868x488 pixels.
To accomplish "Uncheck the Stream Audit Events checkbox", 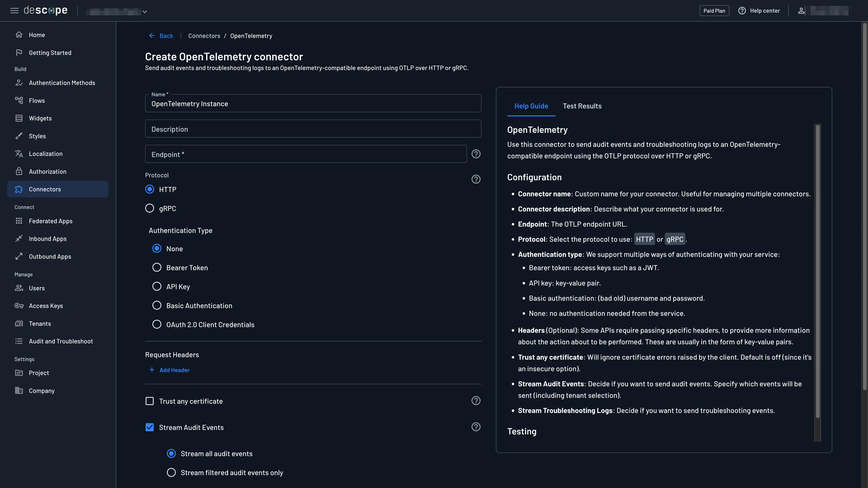I will click(x=150, y=427).
